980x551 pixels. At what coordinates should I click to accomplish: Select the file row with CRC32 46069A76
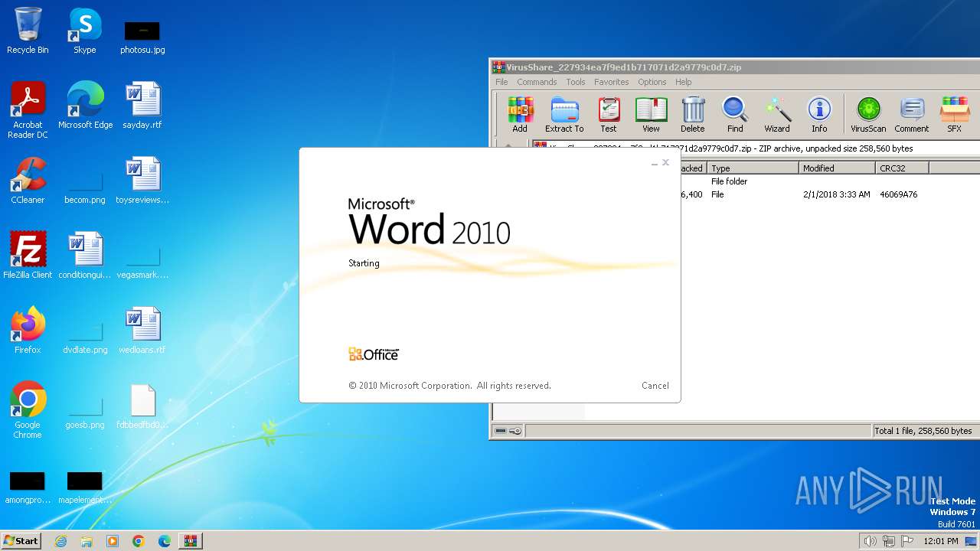[830, 194]
